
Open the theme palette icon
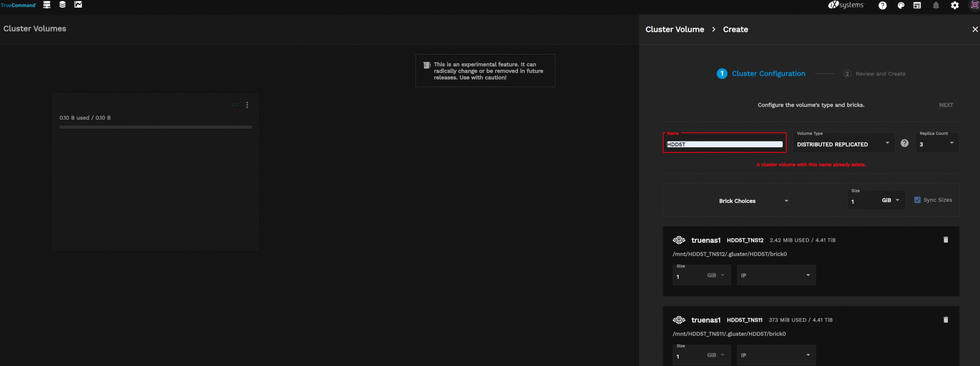pyautogui.click(x=901, y=6)
